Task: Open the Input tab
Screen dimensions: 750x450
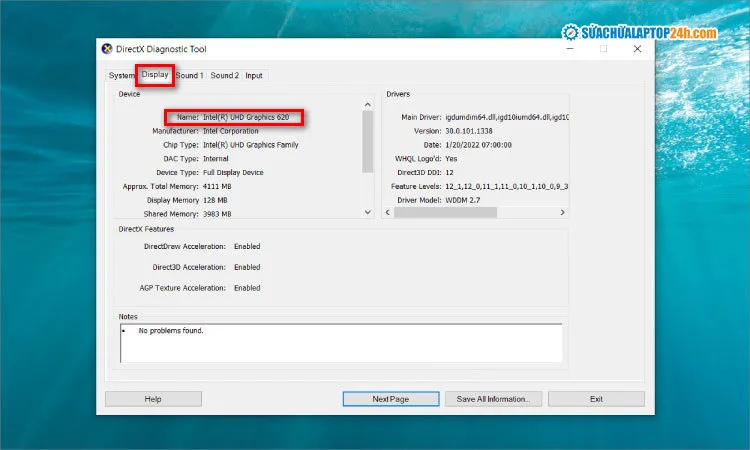Action: (254, 75)
